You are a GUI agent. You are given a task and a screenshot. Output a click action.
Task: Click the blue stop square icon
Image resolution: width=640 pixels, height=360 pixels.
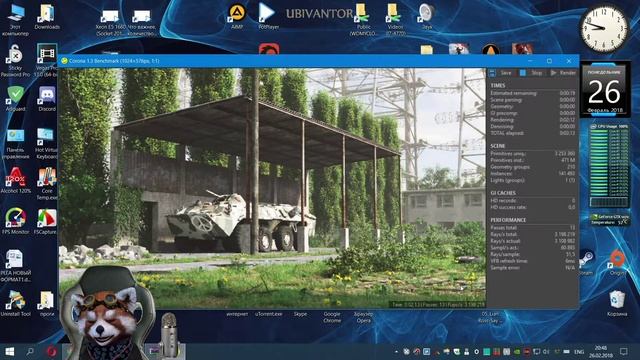pos(522,73)
